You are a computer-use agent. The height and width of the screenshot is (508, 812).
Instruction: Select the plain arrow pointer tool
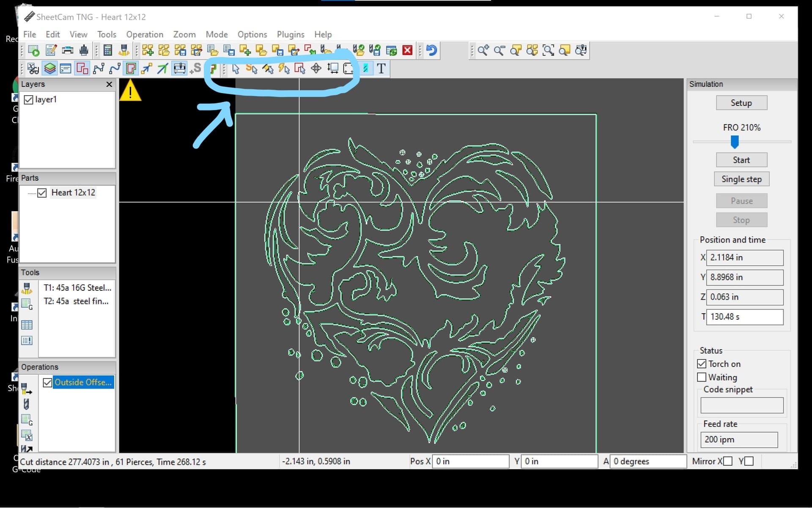[236, 69]
